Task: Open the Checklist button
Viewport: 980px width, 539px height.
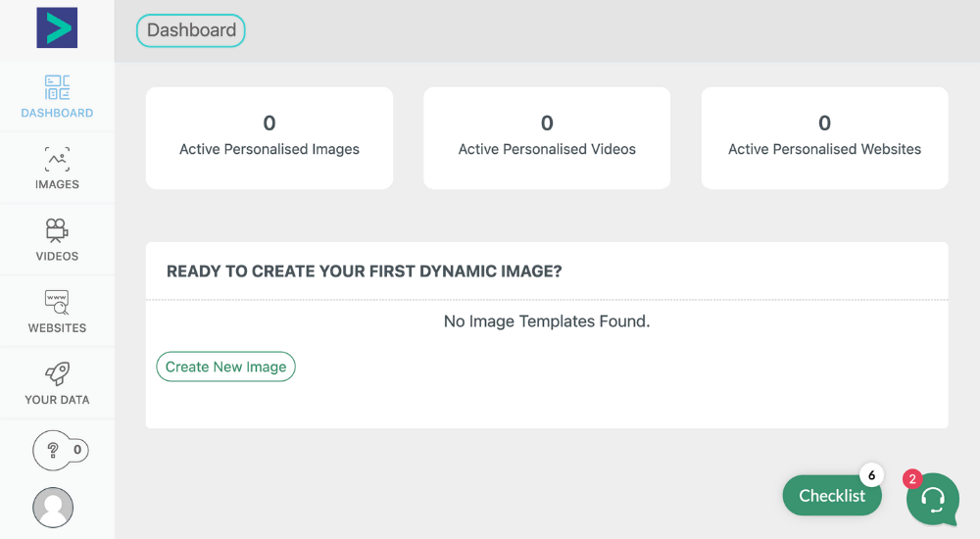Action: (x=831, y=496)
